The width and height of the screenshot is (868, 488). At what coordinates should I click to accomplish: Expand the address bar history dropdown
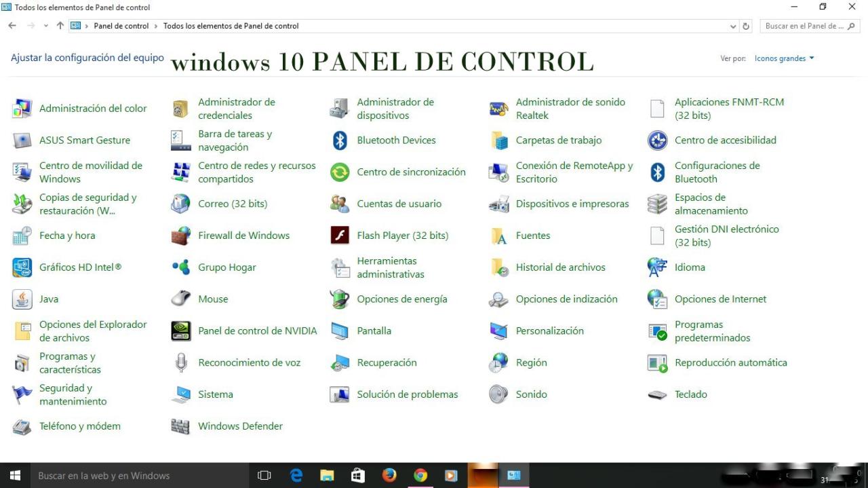pyautogui.click(x=732, y=26)
